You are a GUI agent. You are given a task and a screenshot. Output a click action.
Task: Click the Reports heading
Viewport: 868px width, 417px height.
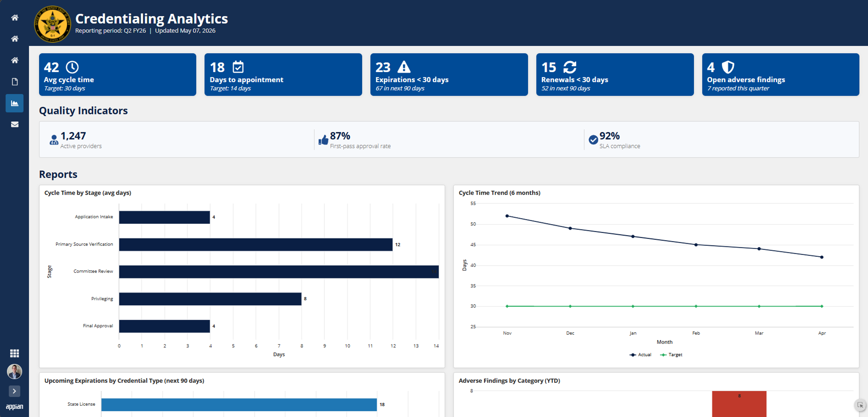(x=58, y=174)
